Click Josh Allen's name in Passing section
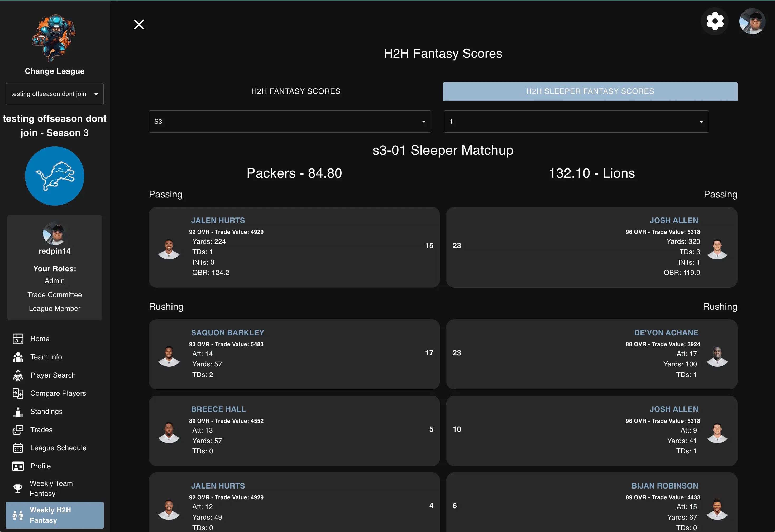Viewport: 775px width, 532px height. (x=674, y=220)
